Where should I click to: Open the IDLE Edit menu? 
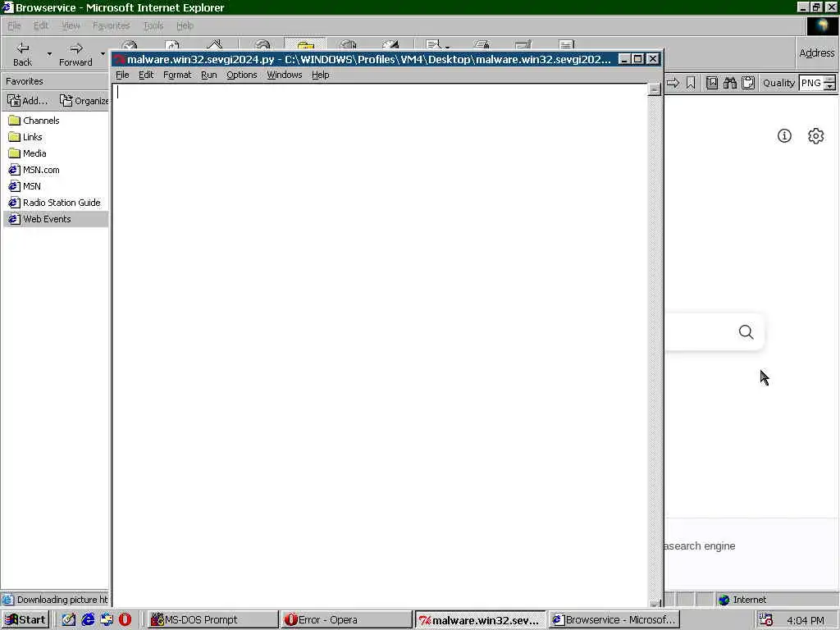coord(146,75)
